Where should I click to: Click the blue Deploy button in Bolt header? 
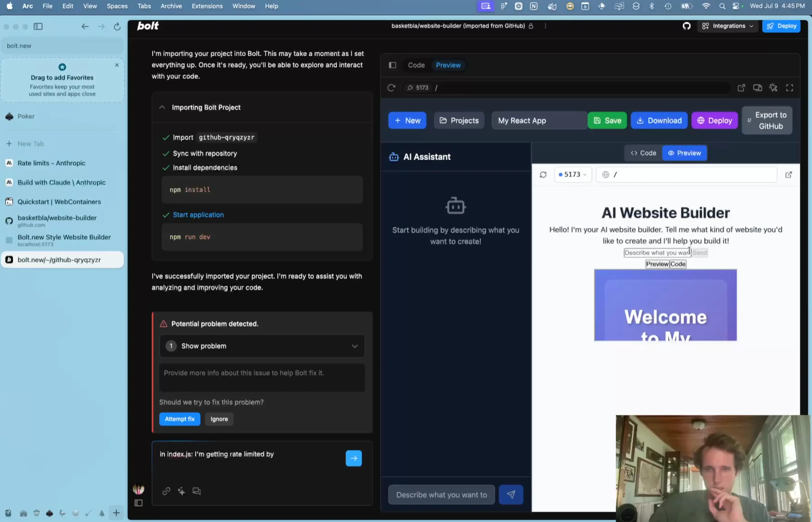pos(781,26)
